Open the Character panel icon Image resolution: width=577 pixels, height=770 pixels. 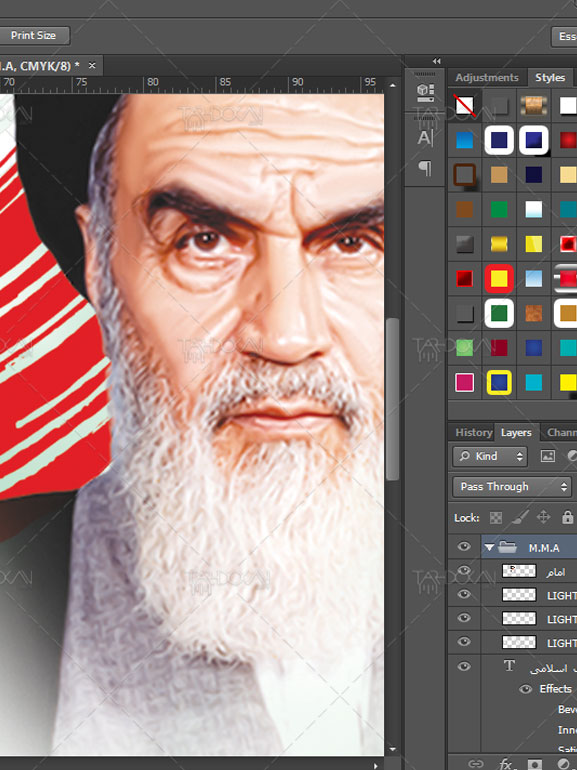pyautogui.click(x=425, y=138)
